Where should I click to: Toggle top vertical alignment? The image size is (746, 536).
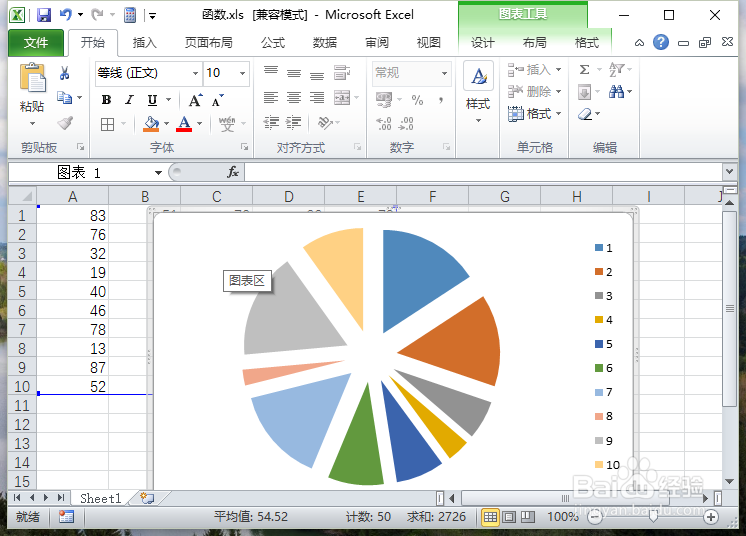coord(271,72)
